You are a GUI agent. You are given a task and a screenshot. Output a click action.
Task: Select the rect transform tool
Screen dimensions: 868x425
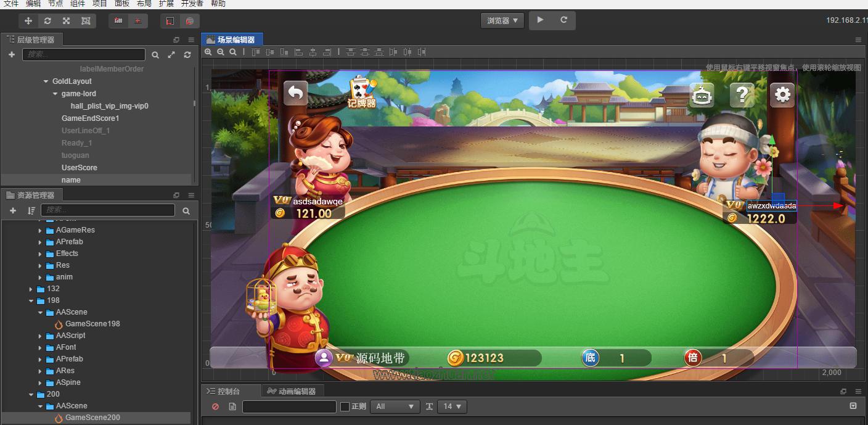click(86, 21)
